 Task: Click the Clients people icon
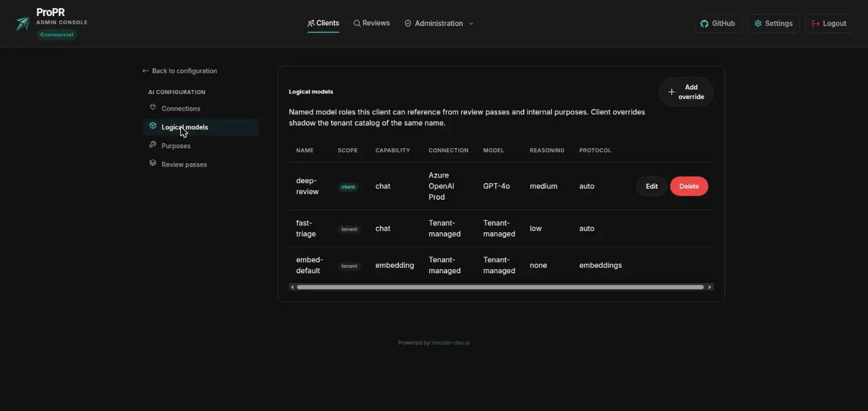pyautogui.click(x=311, y=23)
